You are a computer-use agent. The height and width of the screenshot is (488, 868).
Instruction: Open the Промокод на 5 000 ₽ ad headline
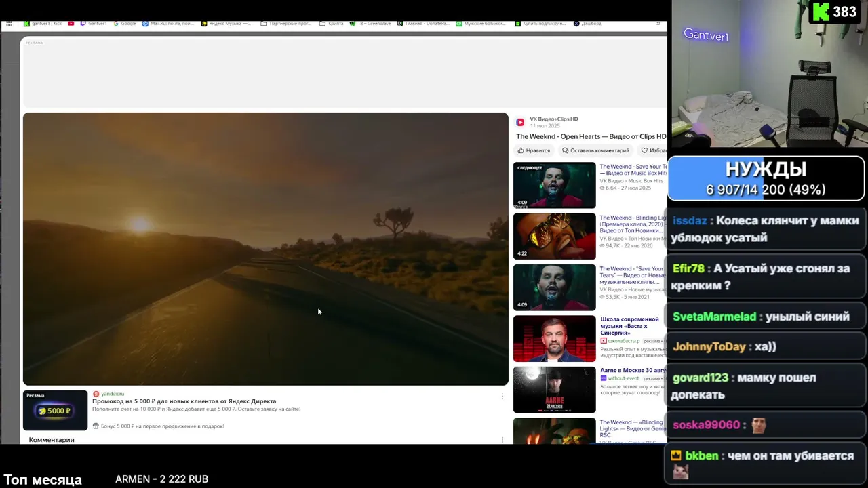(x=184, y=401)
